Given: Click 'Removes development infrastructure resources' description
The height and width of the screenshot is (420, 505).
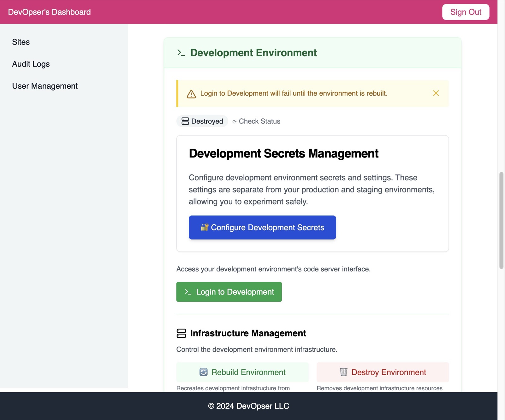Looking at the screenshot, I should (x=379, y=388).
